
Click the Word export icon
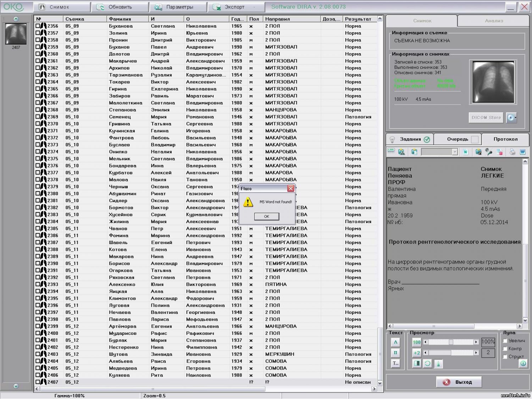(522, 152)
